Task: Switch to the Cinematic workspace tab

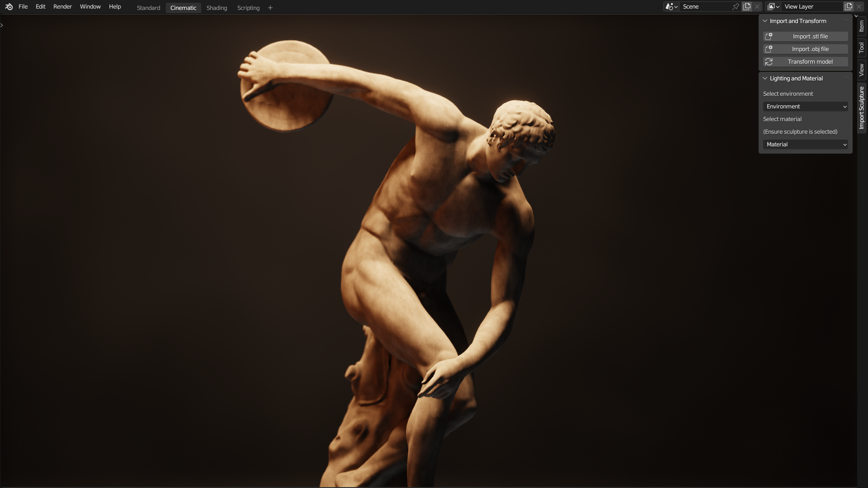Action: click(183, 8)
